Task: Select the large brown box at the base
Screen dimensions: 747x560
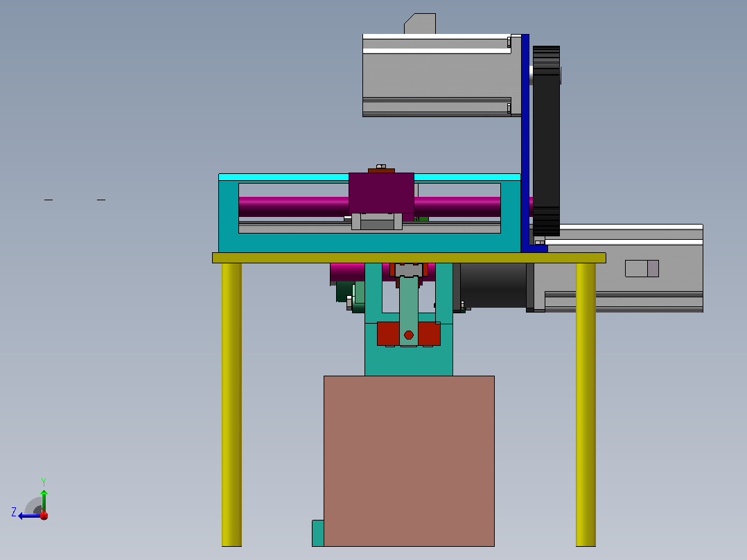Action: click(x=409, y=461)
